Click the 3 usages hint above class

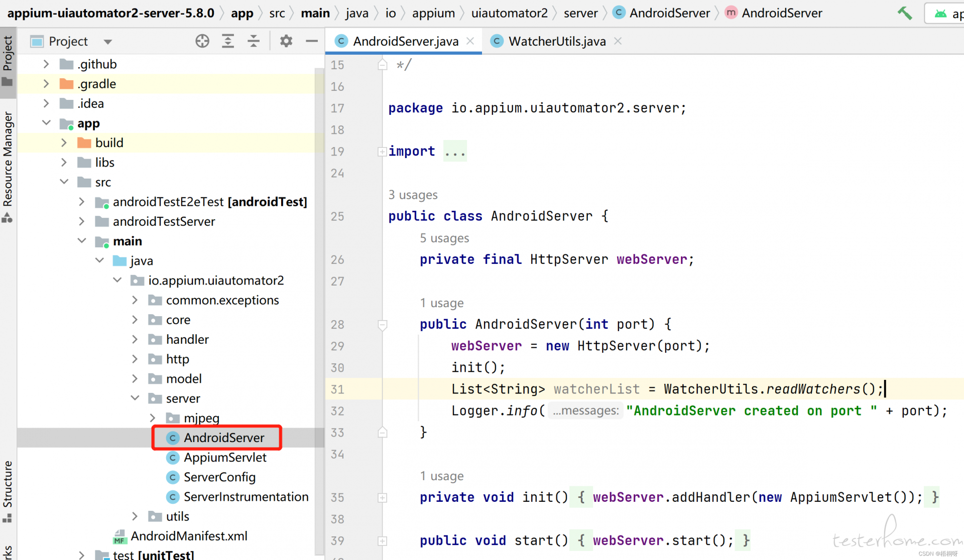(x=413, y=195)
